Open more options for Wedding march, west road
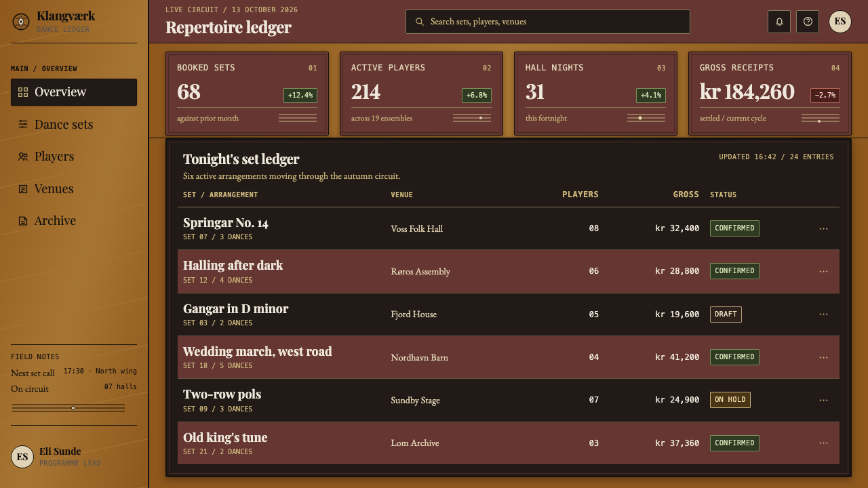868x488 pixels. coord(823,357)
